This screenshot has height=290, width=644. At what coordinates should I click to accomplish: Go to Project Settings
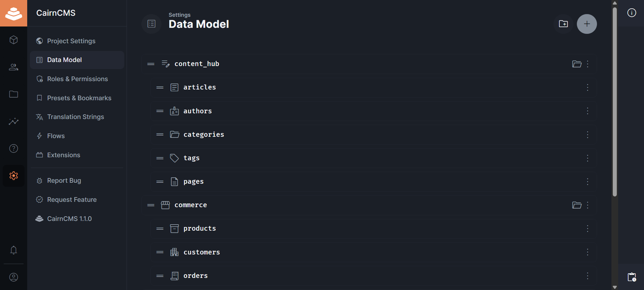pyautogui.click(x=77, y=41)
